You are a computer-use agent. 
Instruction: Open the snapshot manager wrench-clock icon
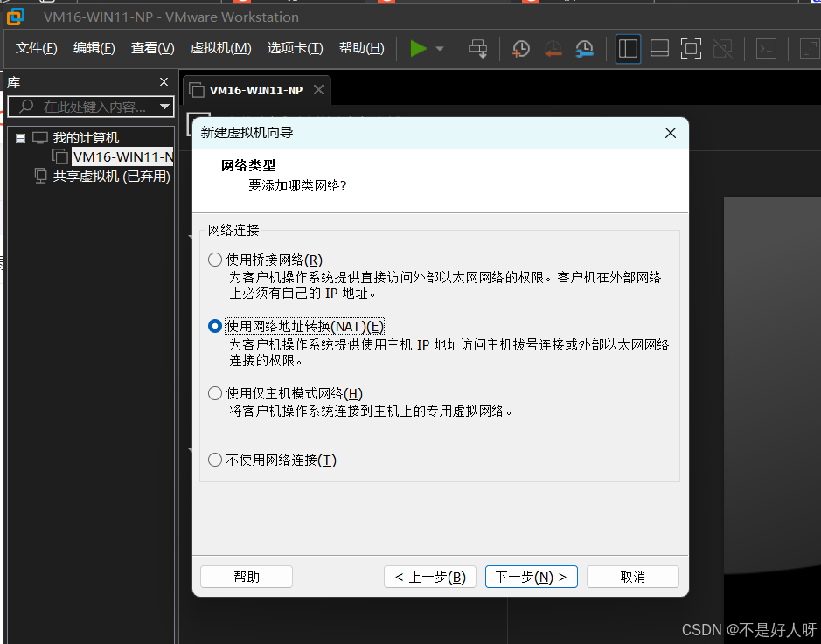584,49
